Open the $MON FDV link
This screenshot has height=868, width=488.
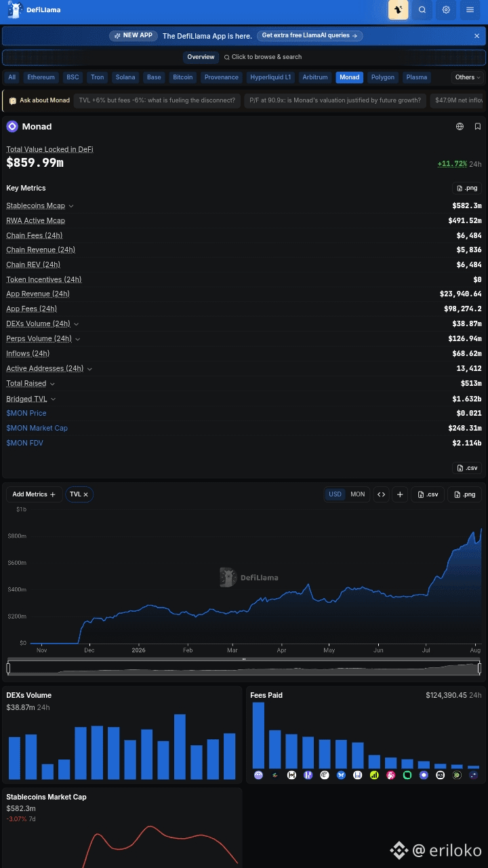[24, 443]
